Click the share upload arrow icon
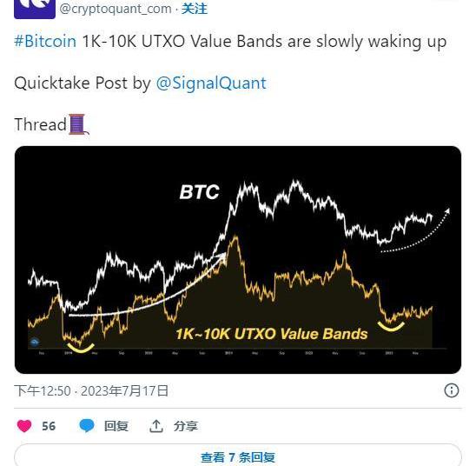This screenshot has width=476, height=466. pos(156,426)
